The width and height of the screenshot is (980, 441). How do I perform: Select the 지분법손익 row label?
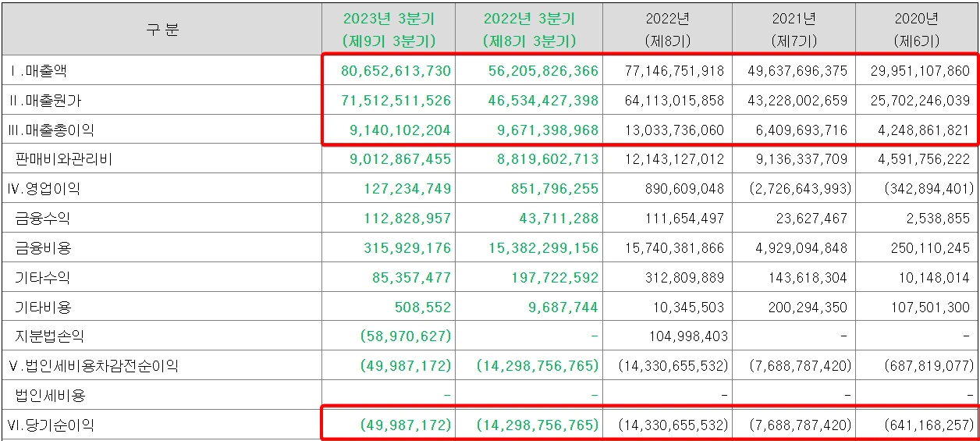pos(50,336)
